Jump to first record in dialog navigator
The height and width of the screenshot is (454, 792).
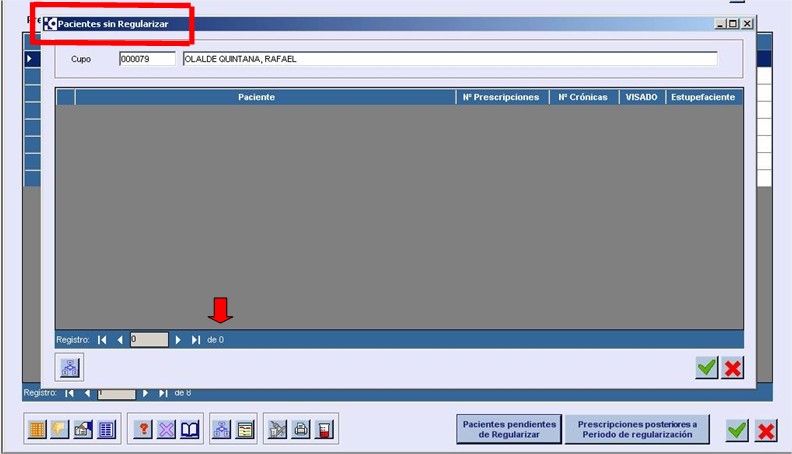point(102,340)
